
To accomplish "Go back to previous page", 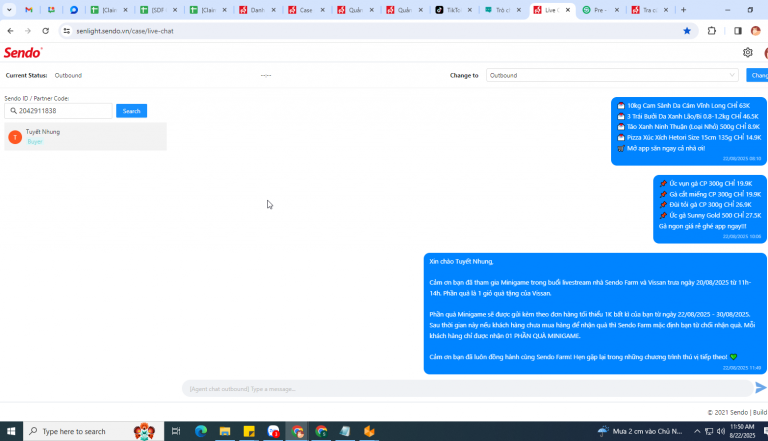I will coord(10,31).
